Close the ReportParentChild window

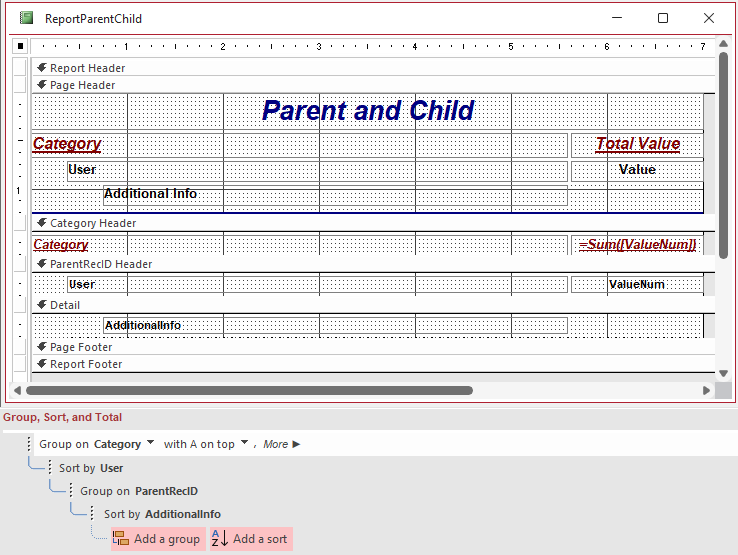click(708, 18)
